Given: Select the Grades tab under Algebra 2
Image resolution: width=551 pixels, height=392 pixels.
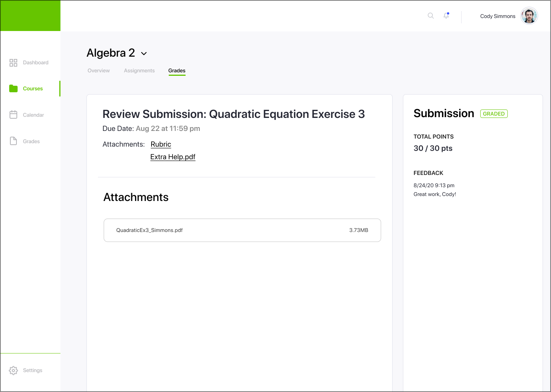Looking at the screenshot, I should click(x=177, y=71).
